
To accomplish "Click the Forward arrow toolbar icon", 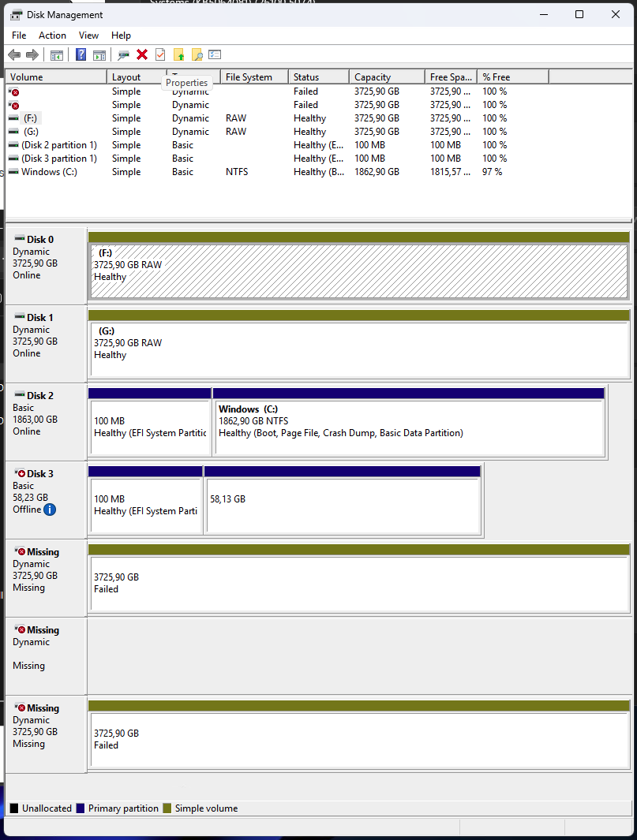I will coord(32,54).
